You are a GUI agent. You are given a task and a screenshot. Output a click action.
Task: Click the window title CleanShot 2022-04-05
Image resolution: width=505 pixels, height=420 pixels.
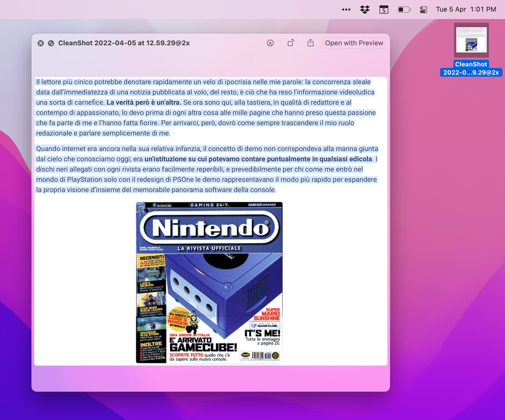(x=124, y=43)
